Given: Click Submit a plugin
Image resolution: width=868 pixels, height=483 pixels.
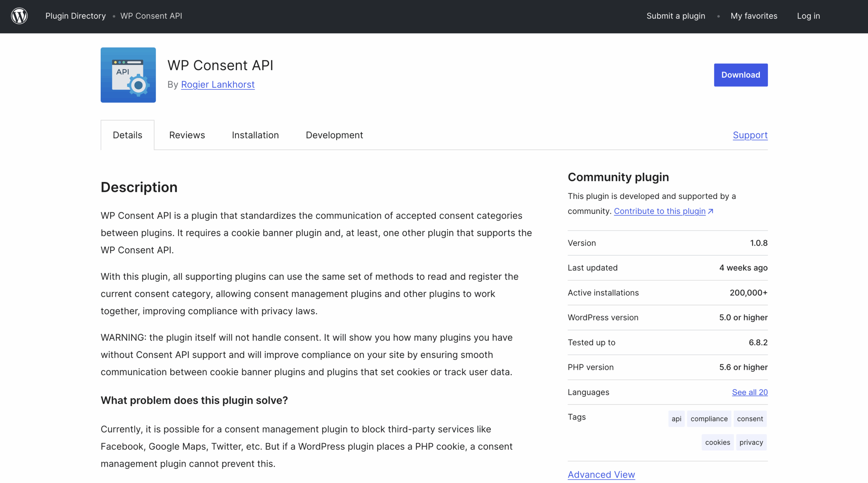Looking at the screenshot, I should tap(675, 16).
